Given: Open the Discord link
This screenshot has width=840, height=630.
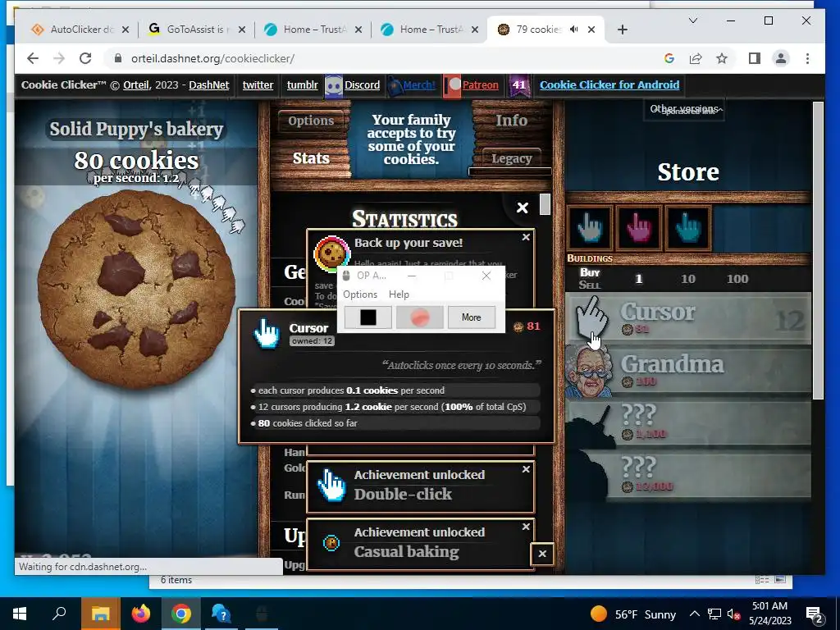Looking at the screenshot, I should [362, 84].
